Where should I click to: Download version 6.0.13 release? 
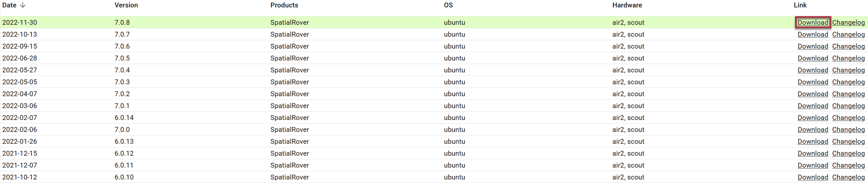[813, 141]
